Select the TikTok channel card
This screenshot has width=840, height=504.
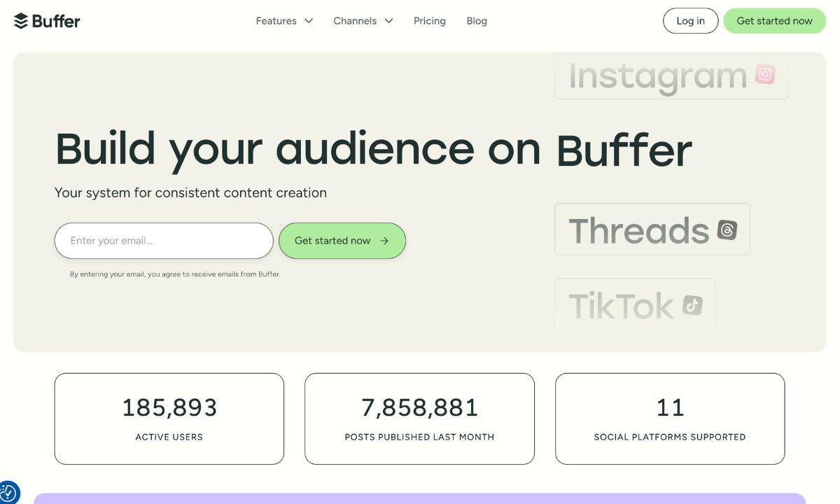click(635, 304)
